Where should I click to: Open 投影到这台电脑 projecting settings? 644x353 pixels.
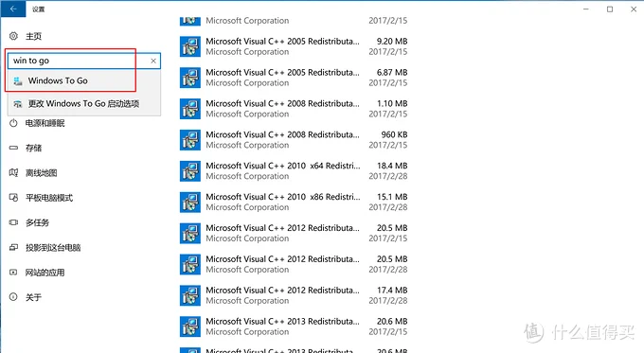tap(53, 248)
